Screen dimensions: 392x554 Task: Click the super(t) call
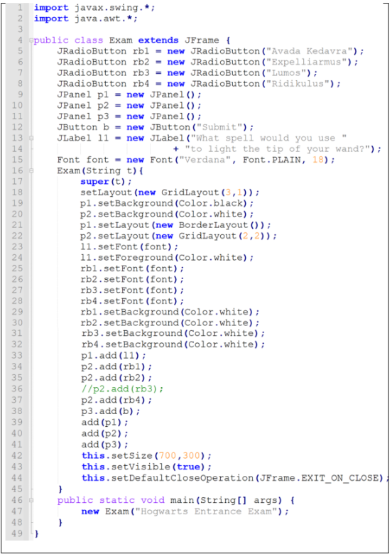click(x=106, y=182)
